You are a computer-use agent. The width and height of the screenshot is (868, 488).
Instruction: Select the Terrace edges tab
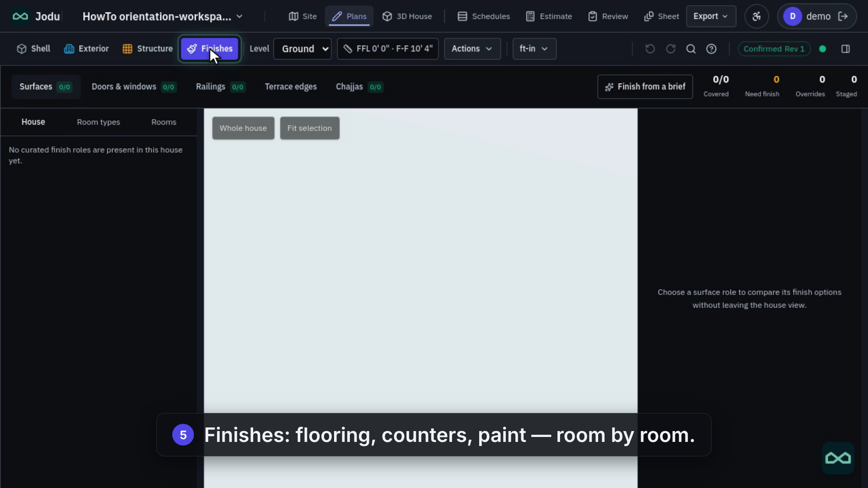(x=291, y=87)
